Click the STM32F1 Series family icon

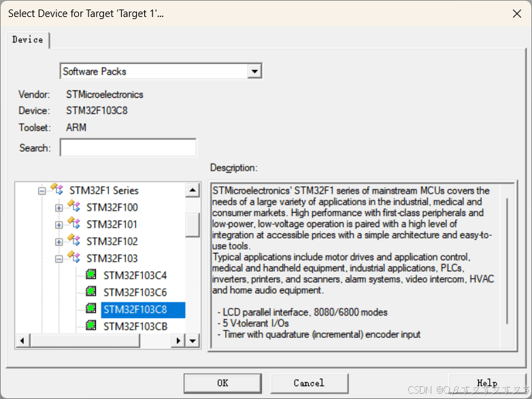click(x=56, y=189)
